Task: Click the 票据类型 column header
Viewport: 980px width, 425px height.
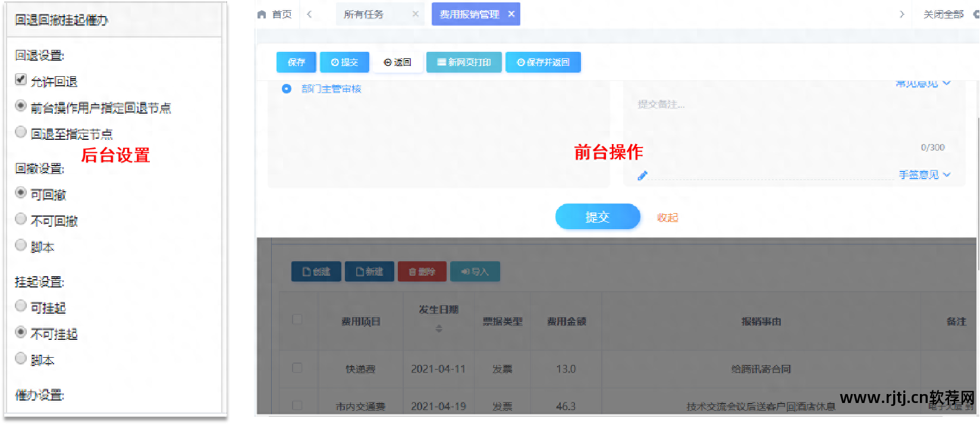Action: 502,321
